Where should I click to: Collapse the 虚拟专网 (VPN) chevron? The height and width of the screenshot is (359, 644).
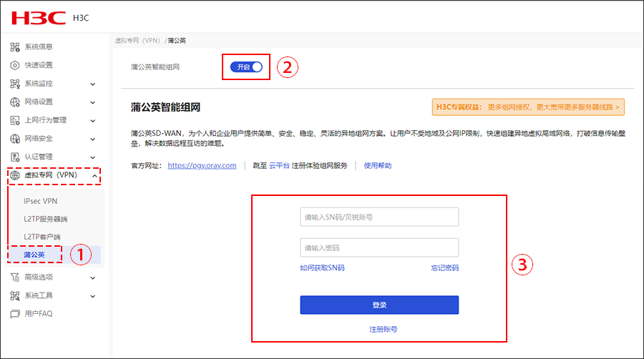[94, 176]
